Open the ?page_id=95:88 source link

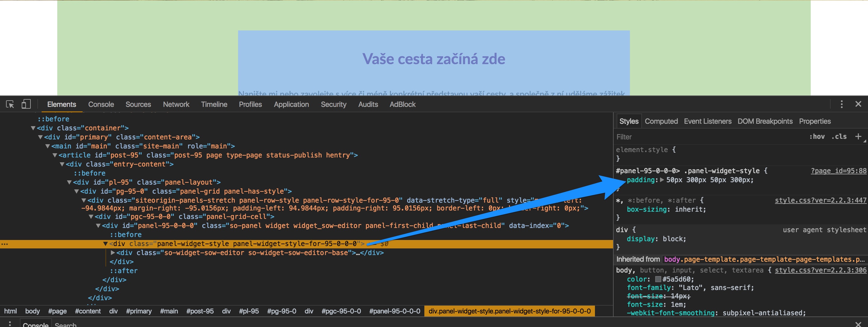[x=838, y=171]
